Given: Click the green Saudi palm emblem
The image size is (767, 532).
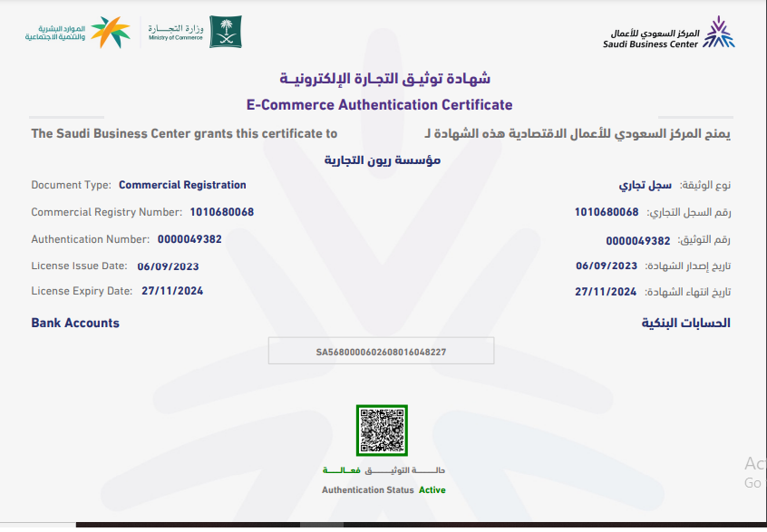Looking at the screenshot, I should tap(226, 32).
